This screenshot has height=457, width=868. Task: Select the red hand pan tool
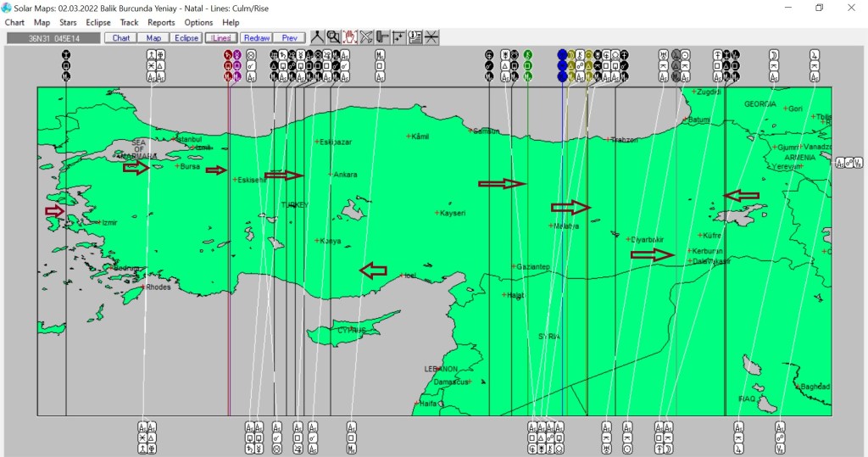coord(349,37)
